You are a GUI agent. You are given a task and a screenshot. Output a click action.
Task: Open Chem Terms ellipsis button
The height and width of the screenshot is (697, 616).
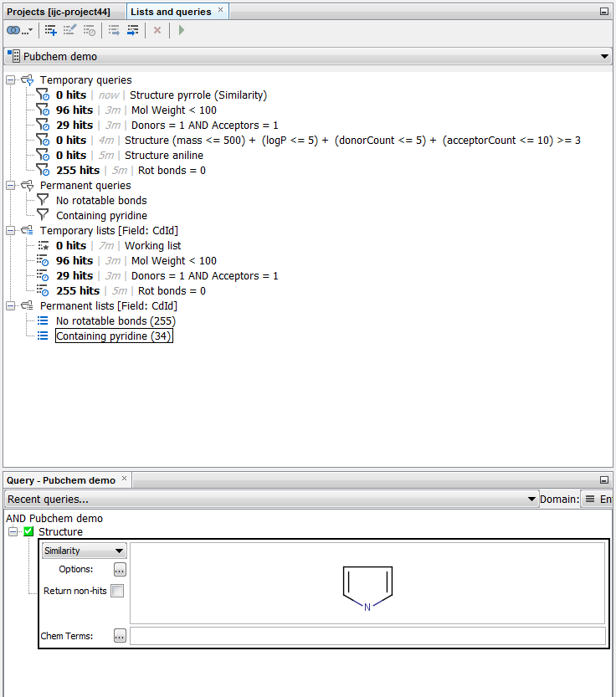(x=120, y=636)
